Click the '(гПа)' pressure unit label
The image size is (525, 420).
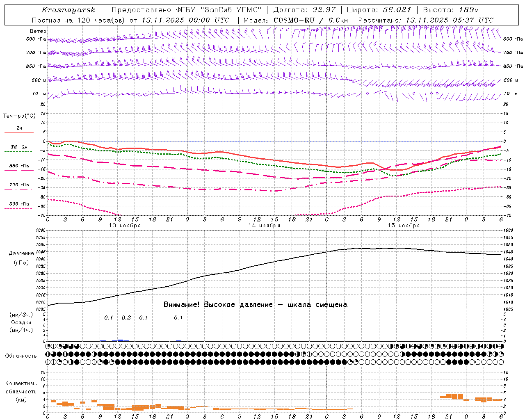click(x=21, y=262)
